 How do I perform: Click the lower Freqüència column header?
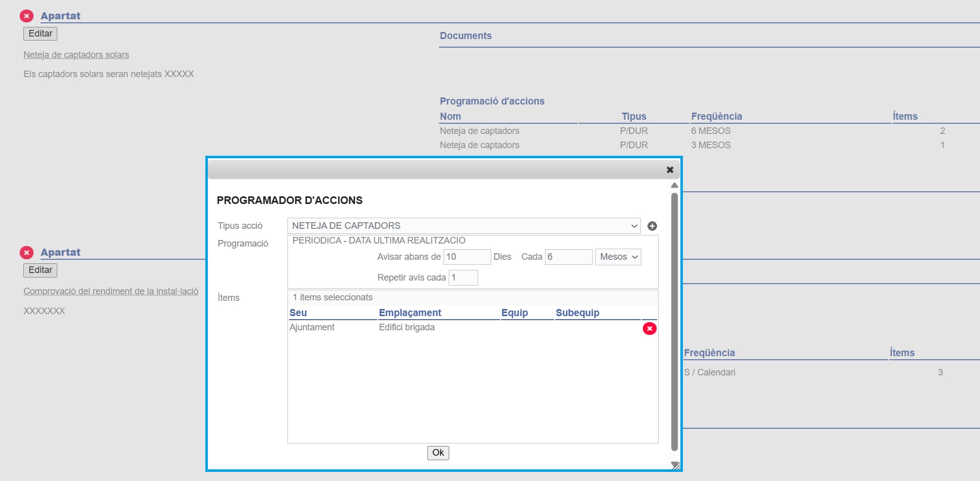pyautogui.click(x=709, y=353)
